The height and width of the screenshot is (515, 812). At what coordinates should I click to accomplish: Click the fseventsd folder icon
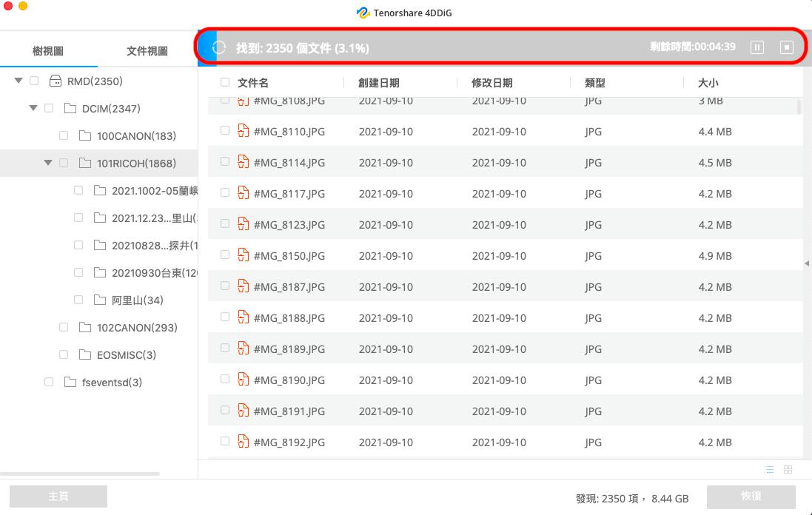click(x=70, y=382)
